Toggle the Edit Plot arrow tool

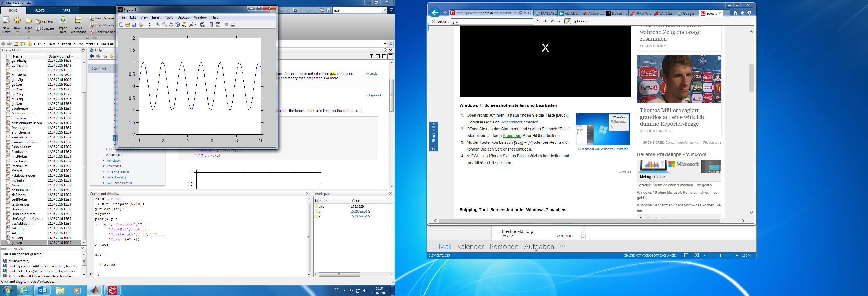click(150, 25)
